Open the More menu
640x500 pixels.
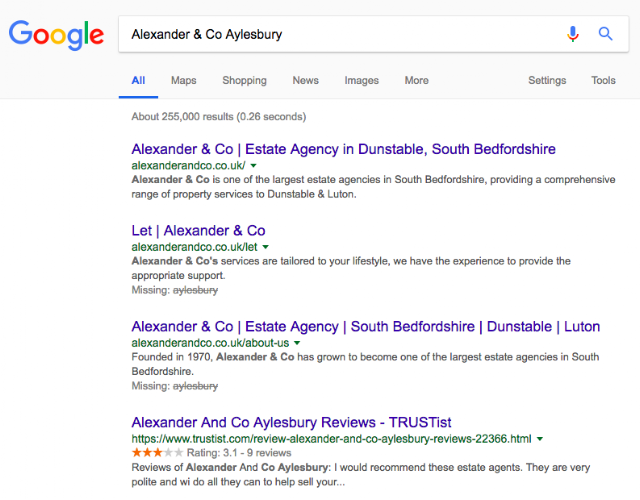[x=416, y=80]
